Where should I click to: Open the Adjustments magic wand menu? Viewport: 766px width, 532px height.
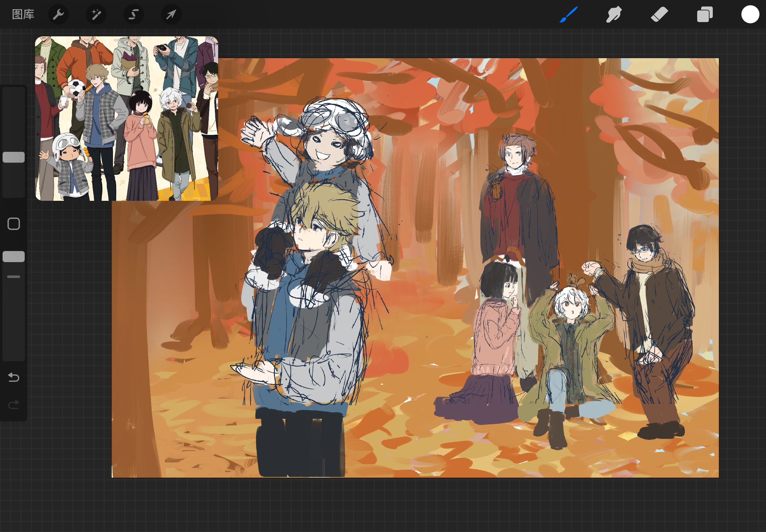96,14
